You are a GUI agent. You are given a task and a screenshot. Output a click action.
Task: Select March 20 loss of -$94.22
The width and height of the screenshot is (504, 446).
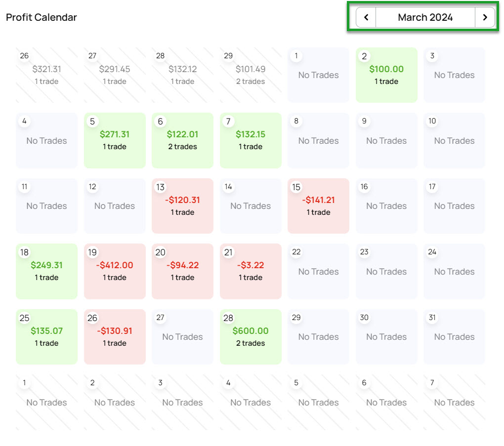[182, 271]
